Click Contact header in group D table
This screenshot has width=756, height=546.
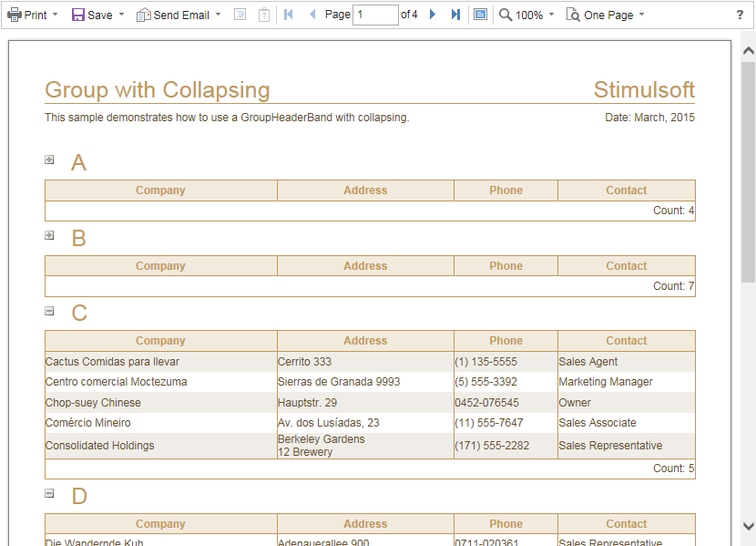coord(627,524)
